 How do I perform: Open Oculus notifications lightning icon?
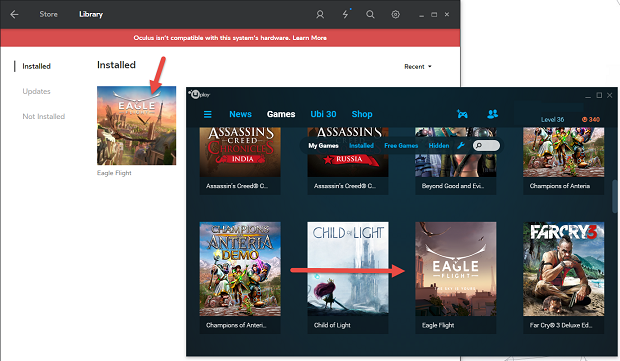(345, 15)
